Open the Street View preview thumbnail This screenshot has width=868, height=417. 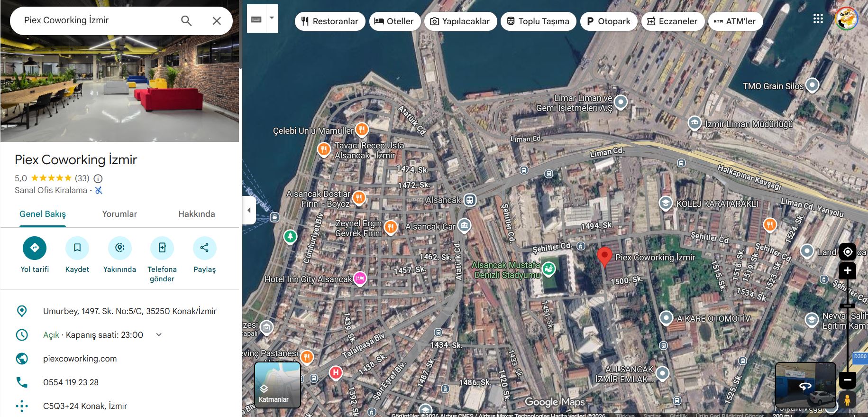pyautogui.click(x=805, y=386)
